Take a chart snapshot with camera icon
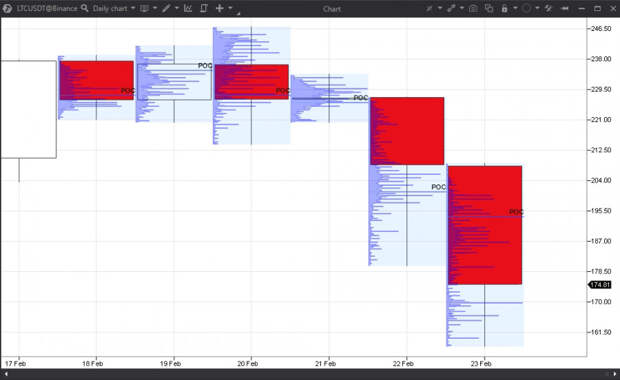The height and width of the screenshot is (380, 620). coord(473,8)
